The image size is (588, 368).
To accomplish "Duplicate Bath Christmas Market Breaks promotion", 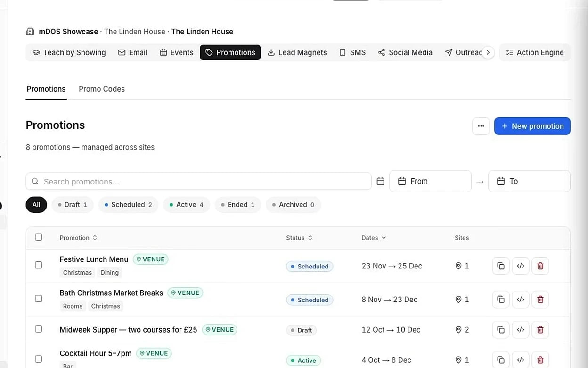I will click(x=501, y=300).
